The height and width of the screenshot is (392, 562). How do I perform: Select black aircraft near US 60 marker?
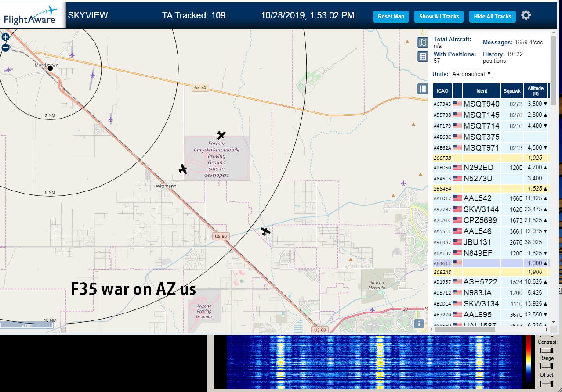click(x=265, y=231)
